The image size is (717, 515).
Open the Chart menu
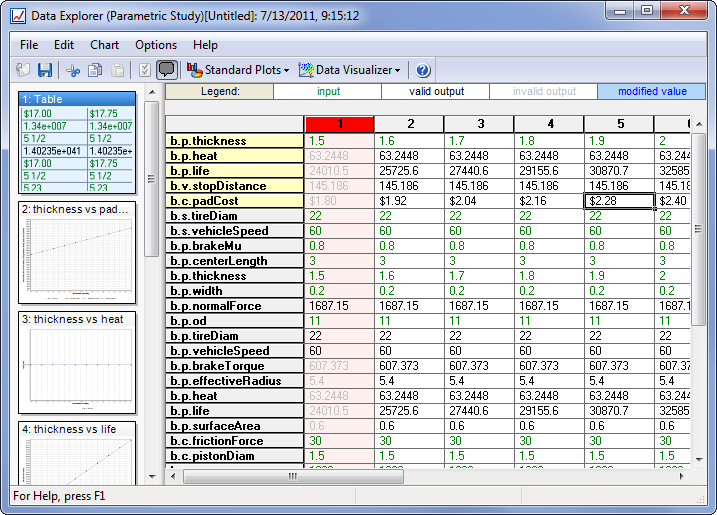[x=104, y=45]
